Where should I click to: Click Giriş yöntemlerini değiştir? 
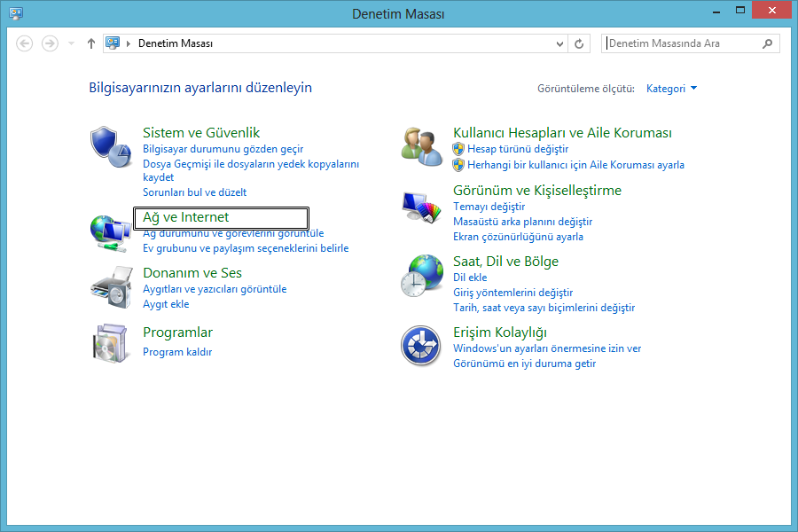click(x=513, y=293)
